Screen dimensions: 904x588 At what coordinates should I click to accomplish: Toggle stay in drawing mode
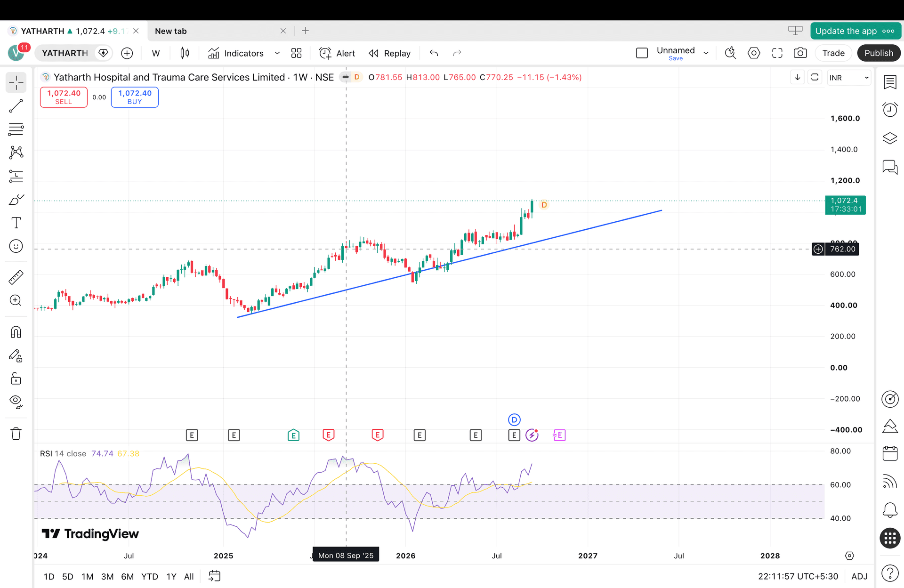(x=16, y=356)
